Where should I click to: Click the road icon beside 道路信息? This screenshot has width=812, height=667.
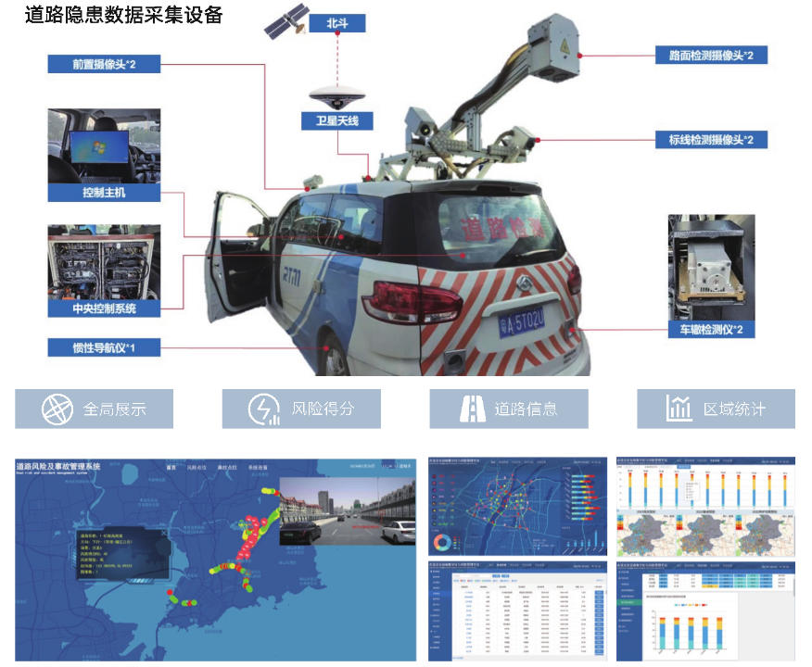(473, 409)
